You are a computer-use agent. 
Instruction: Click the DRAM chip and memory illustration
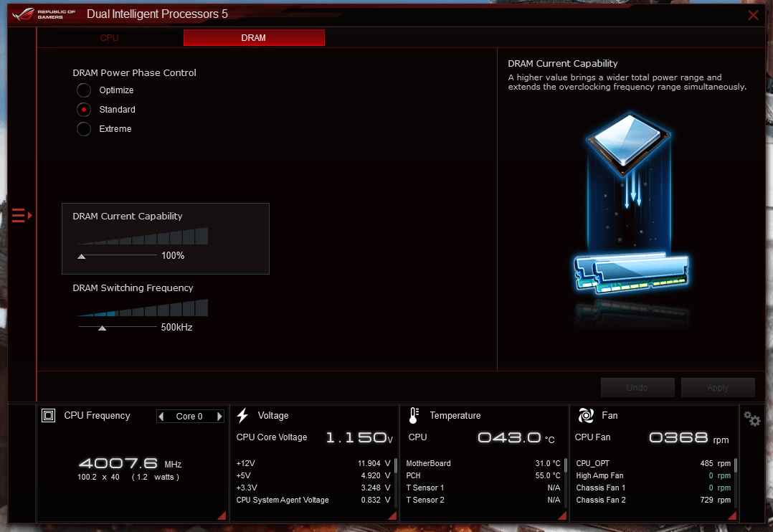(631, 204)
